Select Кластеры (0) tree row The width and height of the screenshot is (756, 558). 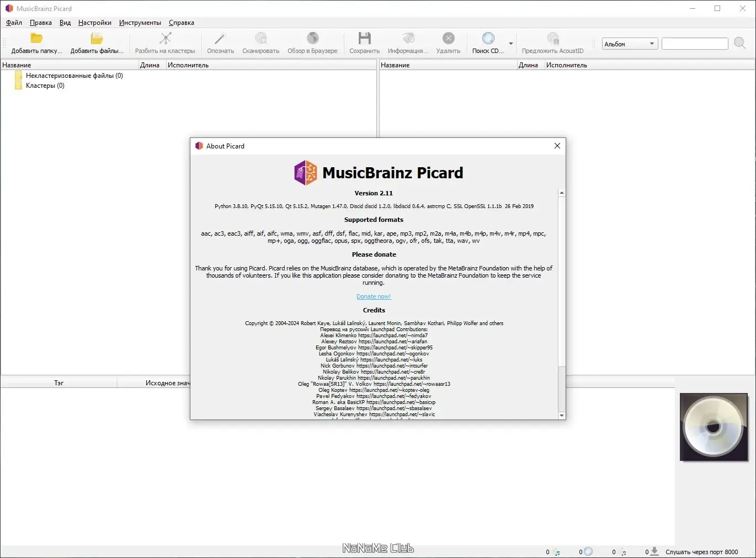click(x=45, y=86)
